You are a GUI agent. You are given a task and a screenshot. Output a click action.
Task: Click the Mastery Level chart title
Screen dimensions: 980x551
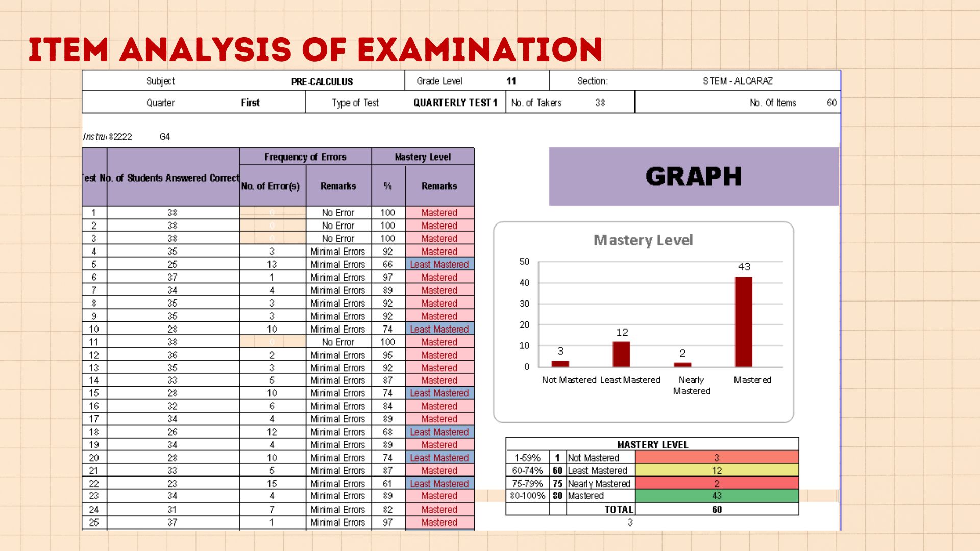point(643,240)
